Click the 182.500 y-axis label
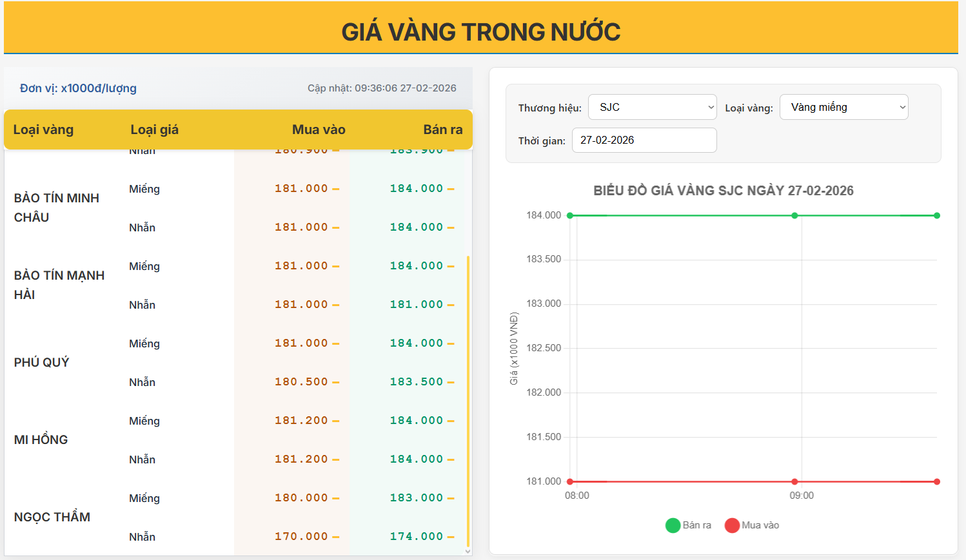 [x=544, y=348]
